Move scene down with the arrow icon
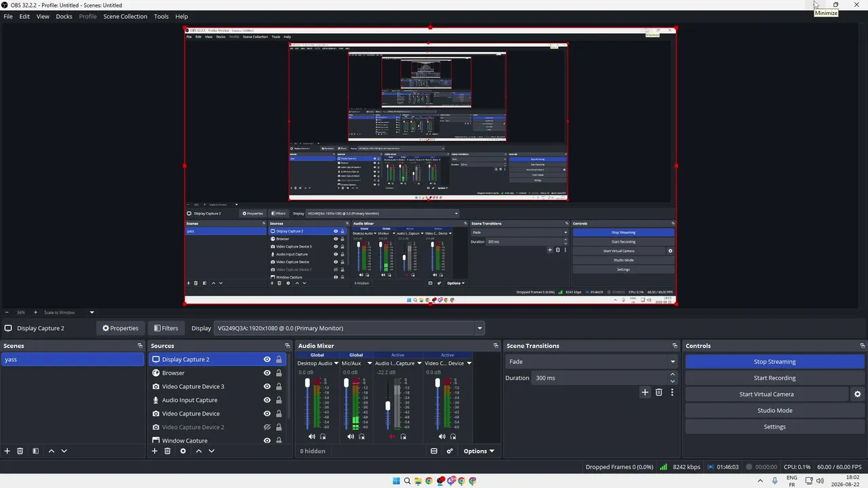 pos(64,451)
